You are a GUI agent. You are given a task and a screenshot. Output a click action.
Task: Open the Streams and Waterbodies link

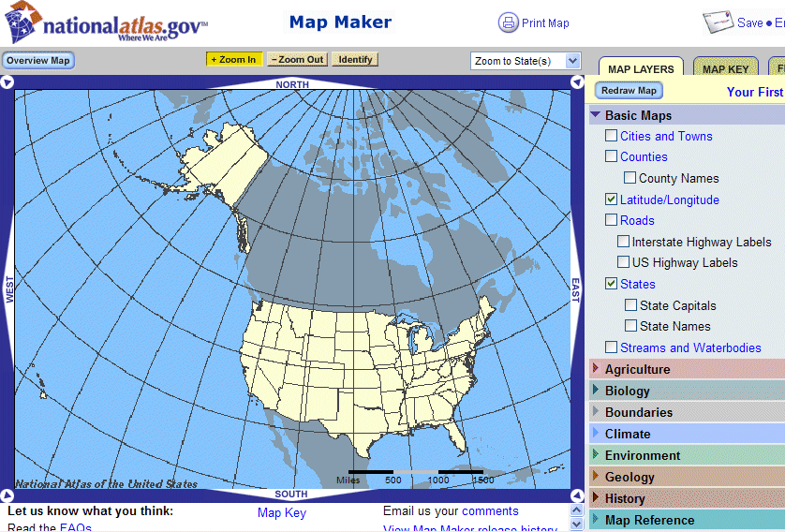pyautogui.click(x=690, y=347)
